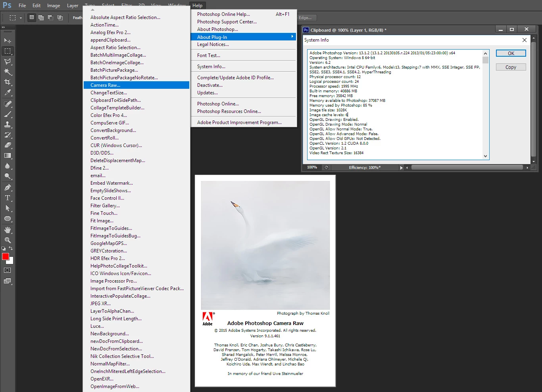Select the Crop tool
The image size is (542, 392).
click(8, 82)
